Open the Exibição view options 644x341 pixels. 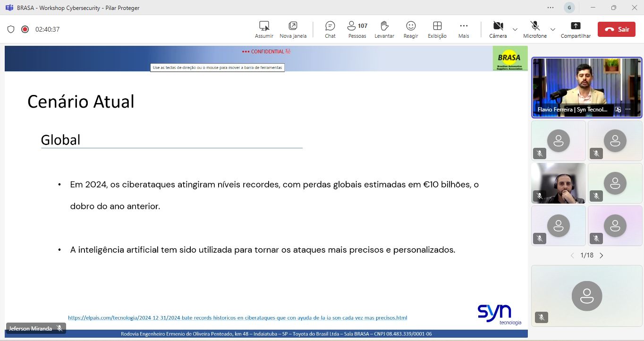437,26
